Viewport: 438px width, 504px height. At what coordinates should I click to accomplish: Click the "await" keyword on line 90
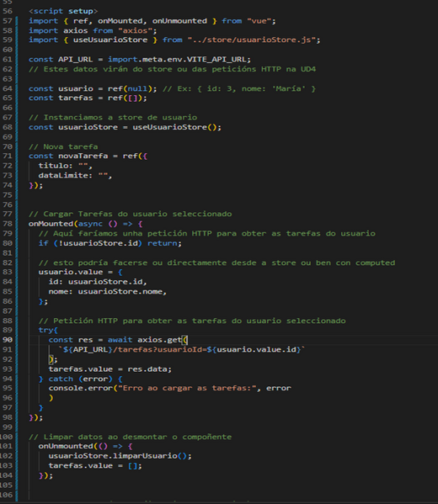pos(120,340)
